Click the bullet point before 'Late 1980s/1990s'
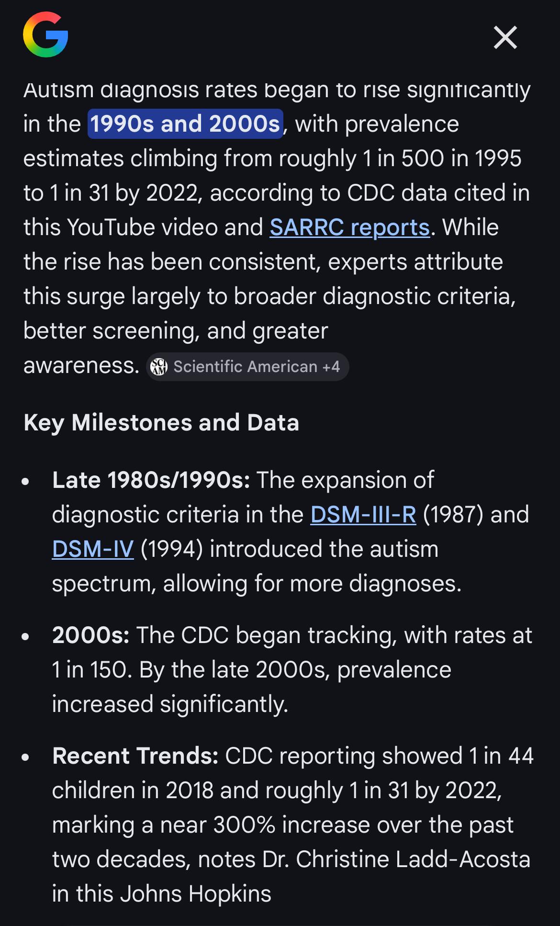This screenshot has width=560, height=926. (x=26, y=481)
